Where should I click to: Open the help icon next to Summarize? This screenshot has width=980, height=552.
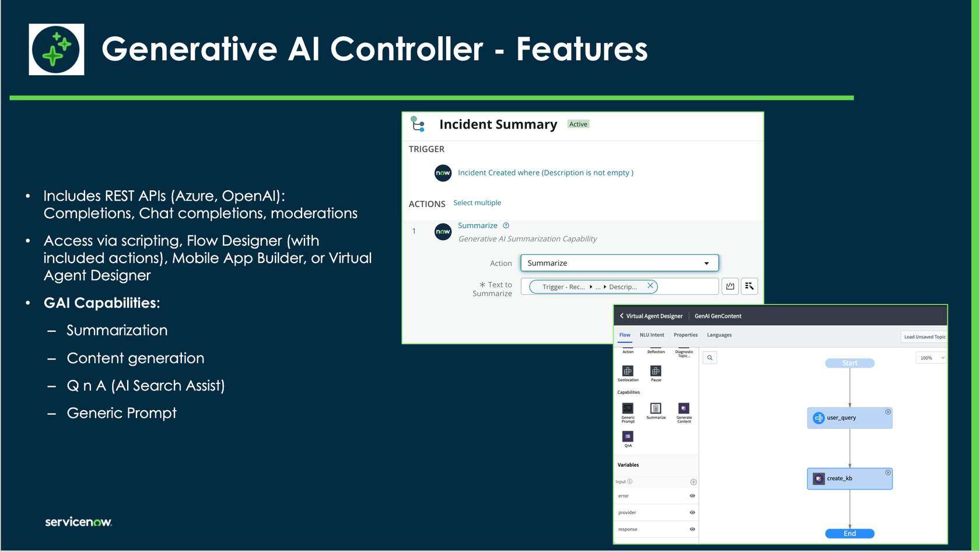[506, 226]
